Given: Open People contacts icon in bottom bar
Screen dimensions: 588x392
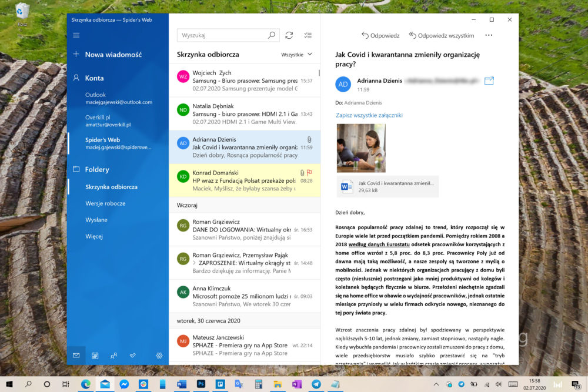Looking at the screenshot, I should (113, 356).
